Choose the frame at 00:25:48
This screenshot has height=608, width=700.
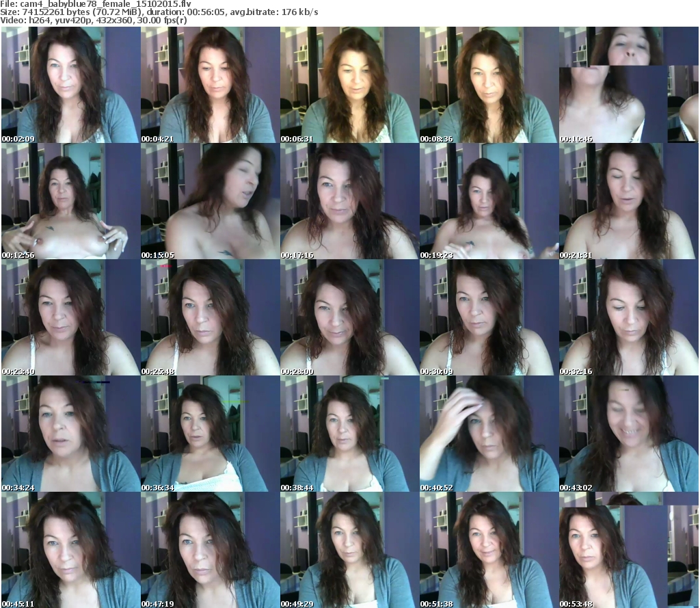coord(211,317)
